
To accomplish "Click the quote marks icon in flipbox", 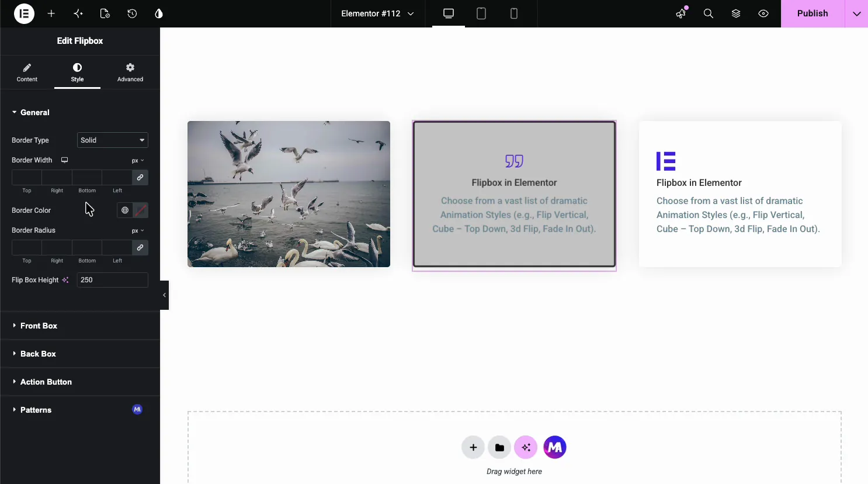I will pos(514,161).
